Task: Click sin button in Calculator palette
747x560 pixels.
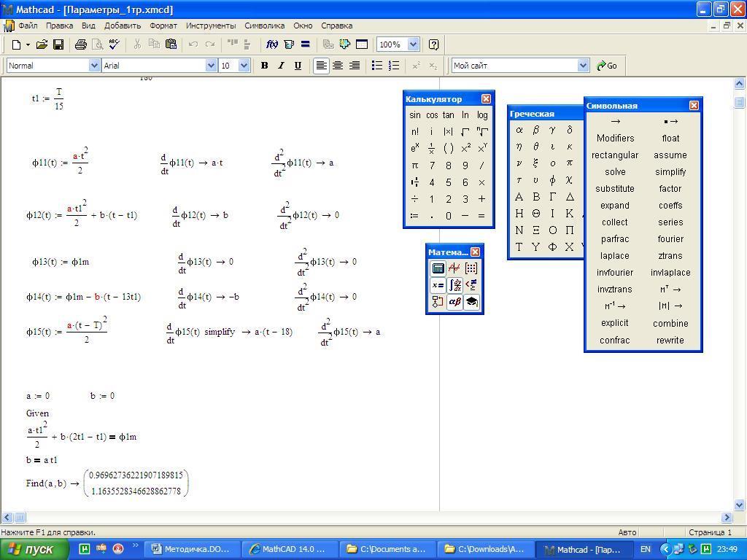Action: [x=415, y=114]
